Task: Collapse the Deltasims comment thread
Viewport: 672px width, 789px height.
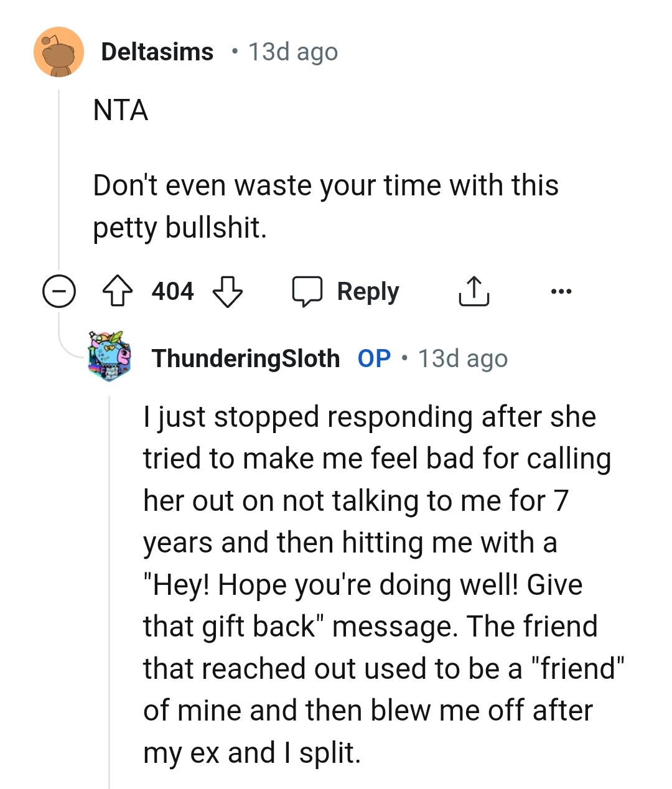Action: point(58,291)
